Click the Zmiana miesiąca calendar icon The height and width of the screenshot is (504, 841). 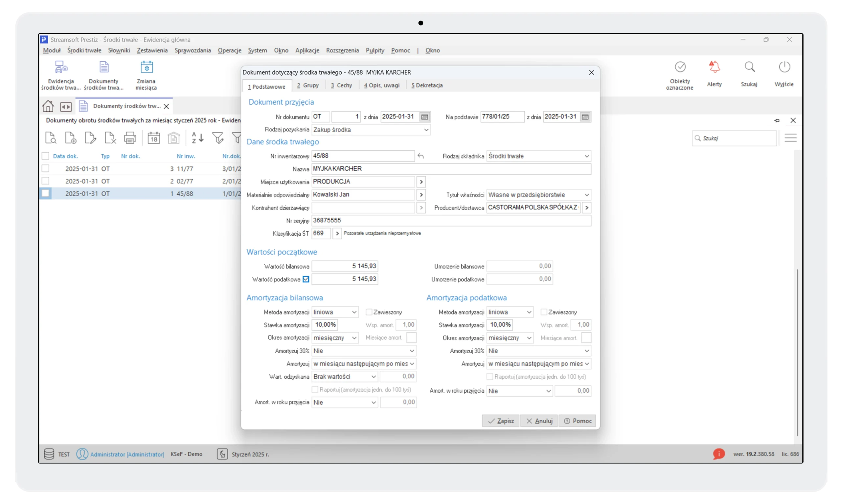147,67
